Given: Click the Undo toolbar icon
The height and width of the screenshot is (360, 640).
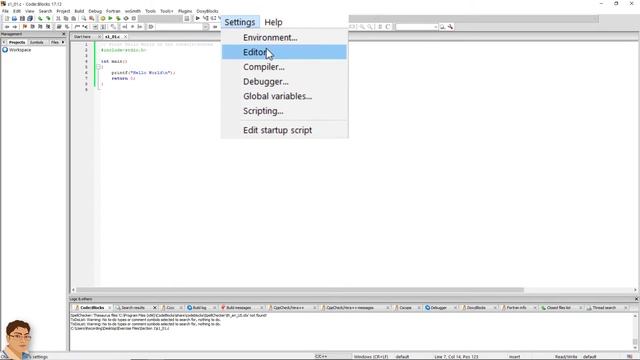Looking at the screenshot, I should pos(40,18).
